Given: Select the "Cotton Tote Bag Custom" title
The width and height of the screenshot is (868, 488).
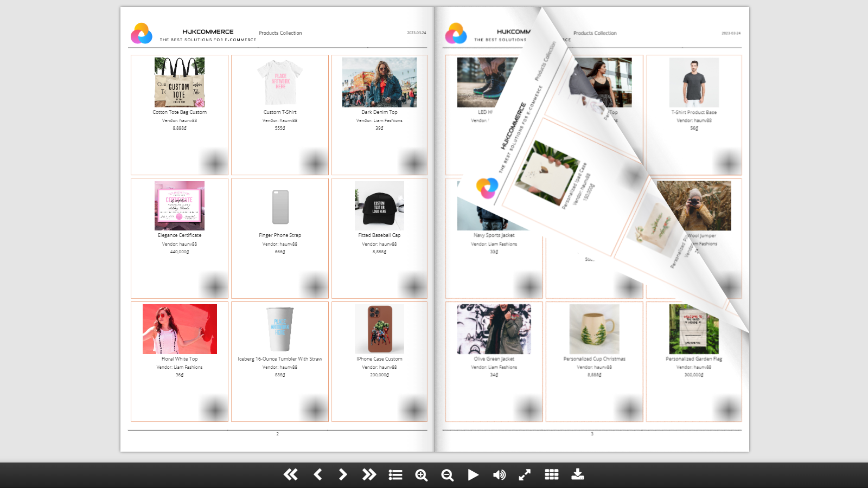Looking at the screenshot, I should tap(180, 112).
